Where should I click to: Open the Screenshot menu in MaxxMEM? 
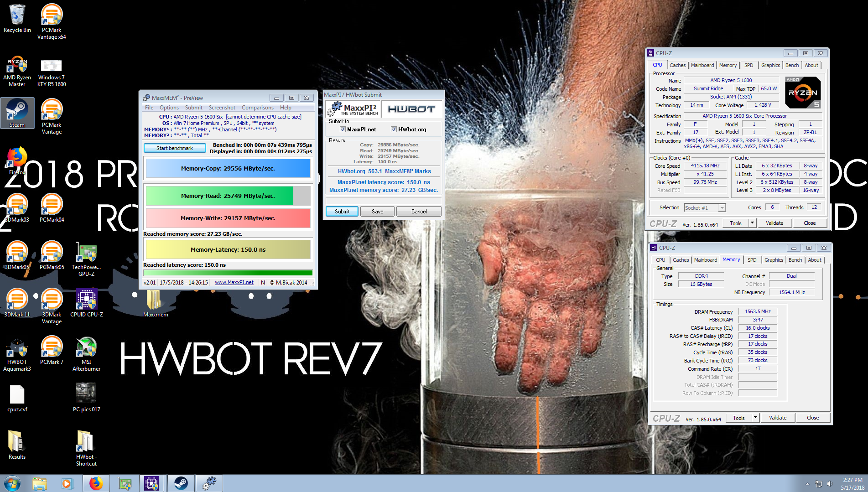click(222, 108)
